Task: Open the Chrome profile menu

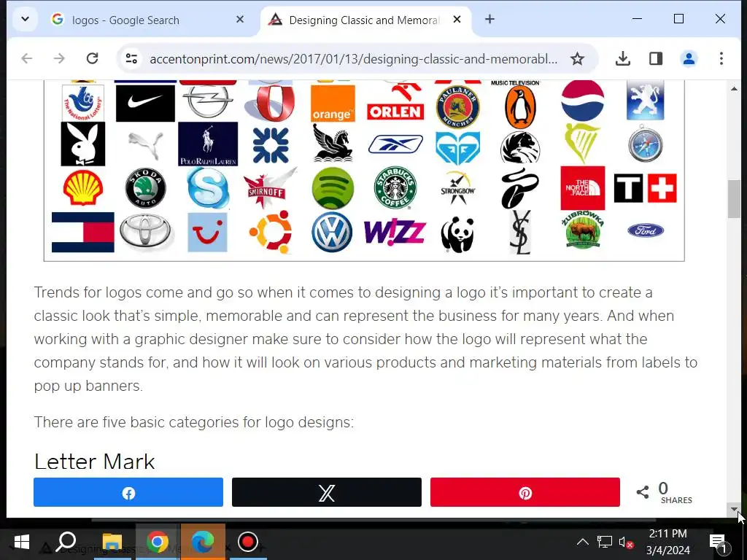Action: [689, 58]
